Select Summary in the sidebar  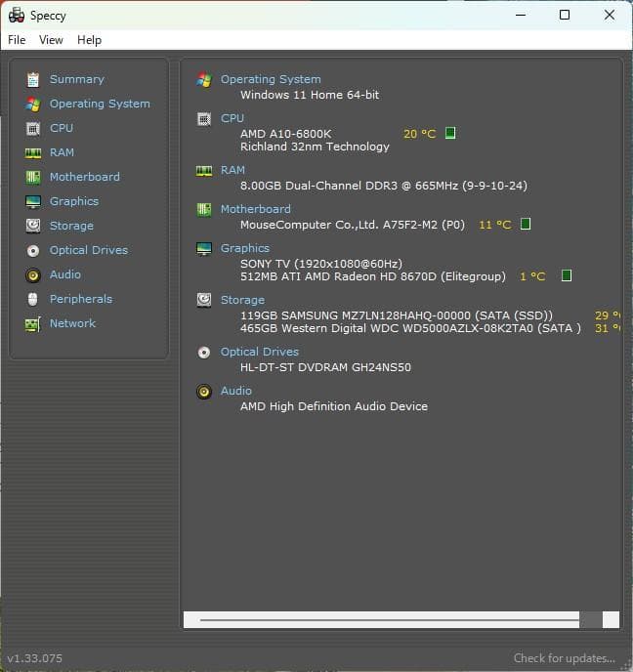pyautogui.click(x=77, y=79)
